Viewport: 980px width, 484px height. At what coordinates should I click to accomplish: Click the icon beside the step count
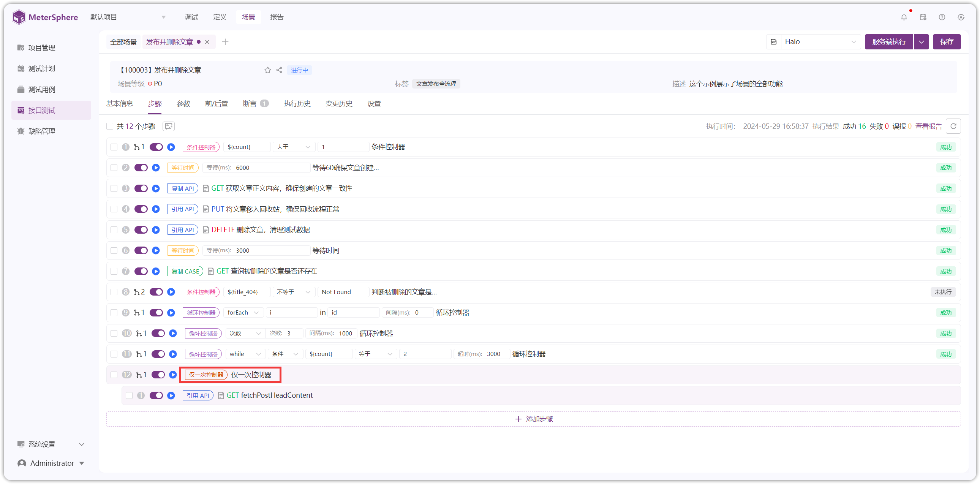pos(169,127)
